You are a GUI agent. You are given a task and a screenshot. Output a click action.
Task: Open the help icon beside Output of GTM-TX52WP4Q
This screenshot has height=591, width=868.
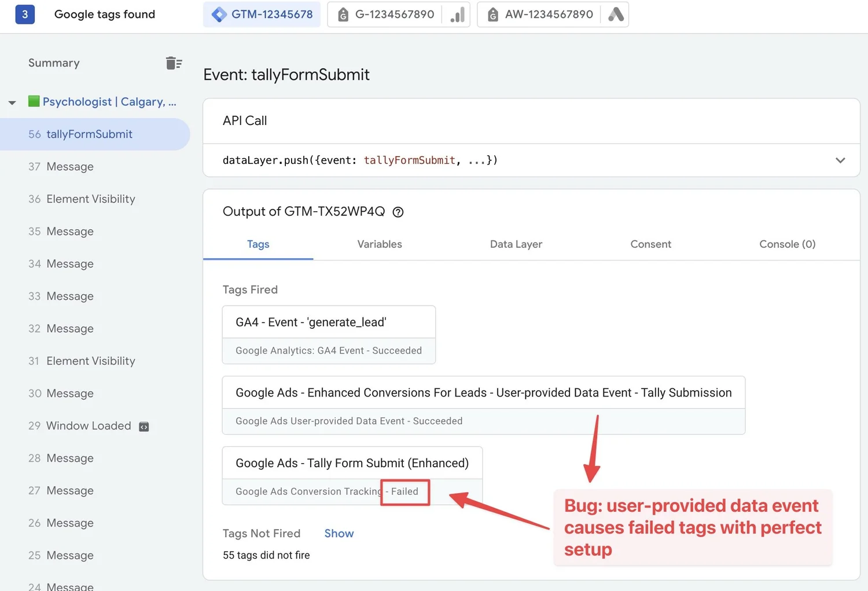pyautogui.click(x=398, y=212)
